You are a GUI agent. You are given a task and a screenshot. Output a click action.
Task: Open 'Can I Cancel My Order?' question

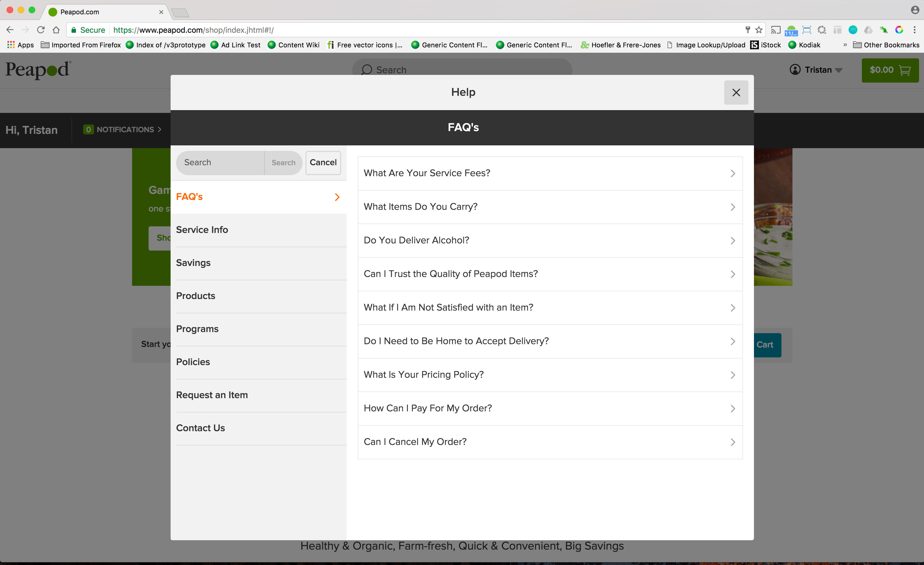pyautogui.click(x=550, y=442)
